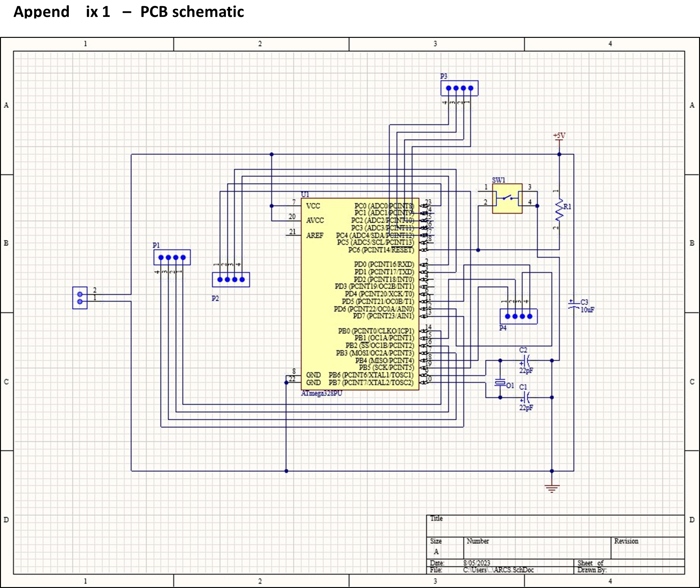
Task: Select the C3 10uF capacitor
Action: point(574,305)
